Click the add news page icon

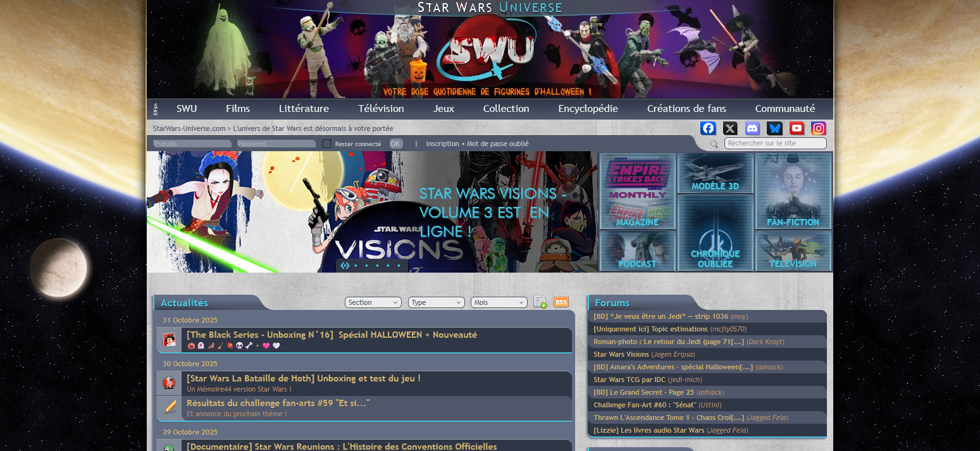click(x=540, y=302)
